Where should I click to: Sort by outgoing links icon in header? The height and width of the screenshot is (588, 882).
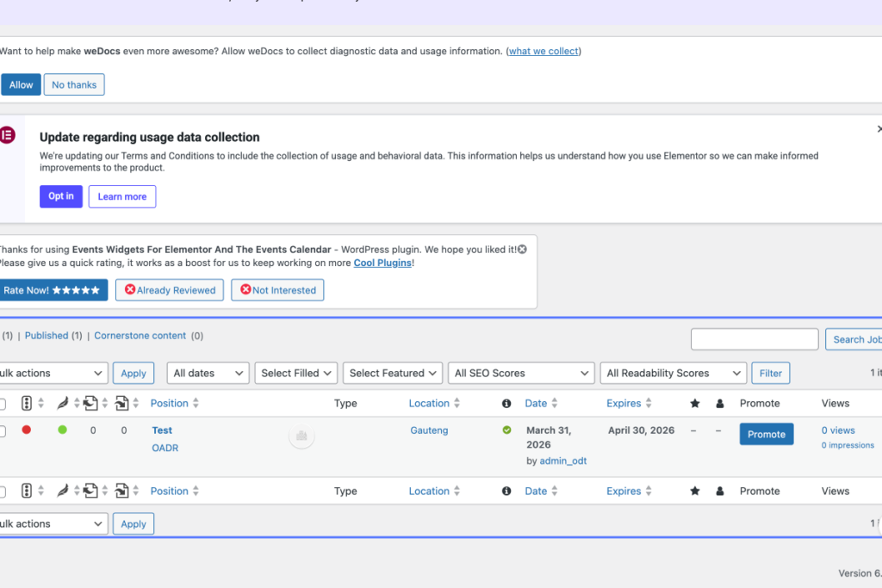click(90, 403)
